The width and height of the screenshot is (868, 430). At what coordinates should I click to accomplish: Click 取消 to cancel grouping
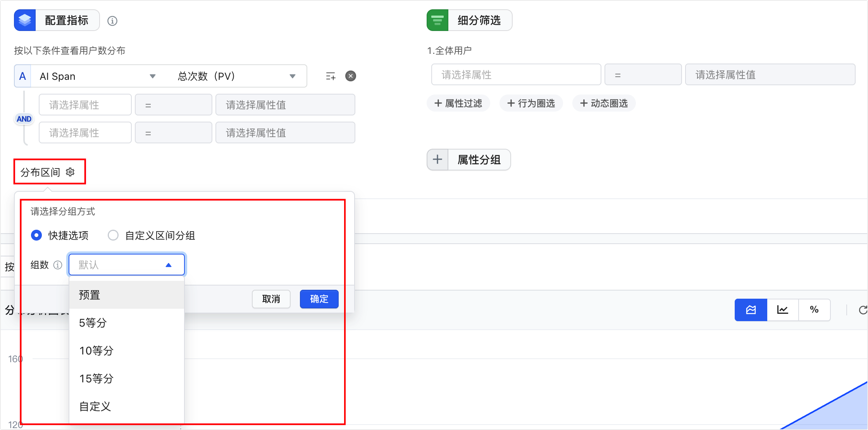click(271, 299)
